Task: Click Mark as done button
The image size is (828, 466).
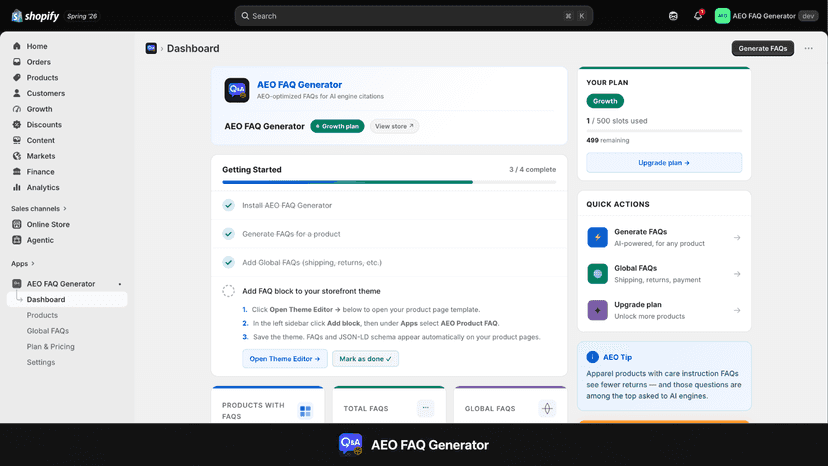Action: coord(365,359)
